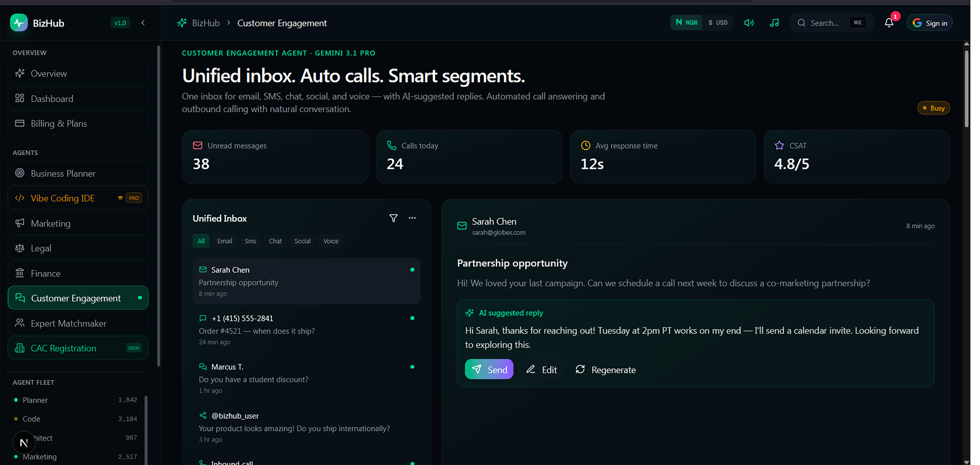Click the Code agent fleet row
980x465 pixels.
[75, 418]
